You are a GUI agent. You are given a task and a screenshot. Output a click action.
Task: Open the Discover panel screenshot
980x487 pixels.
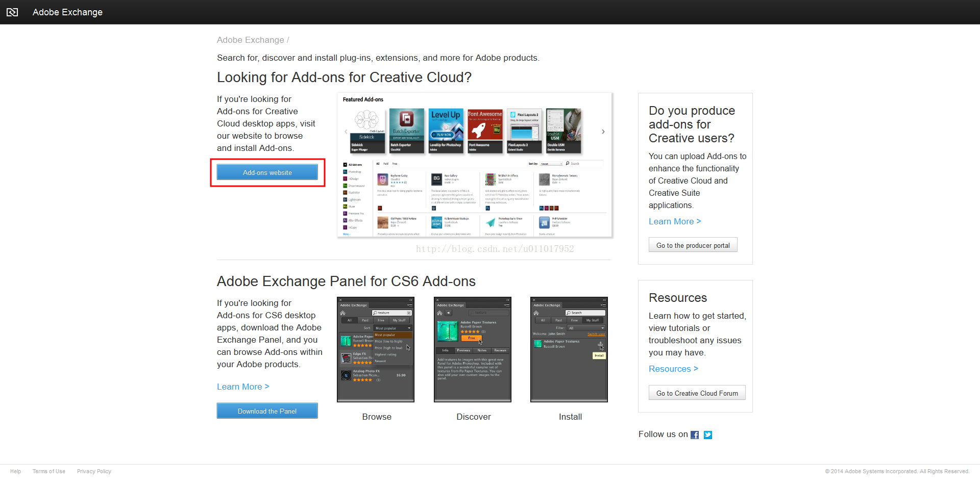[473, 350]
